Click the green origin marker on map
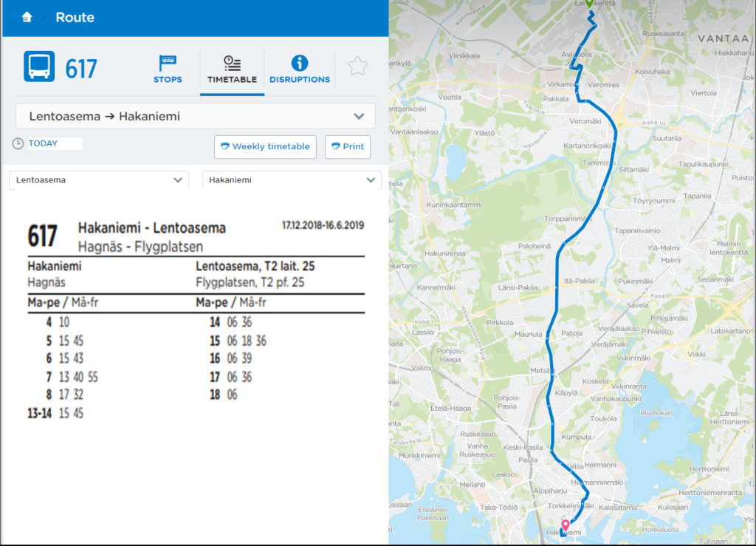Image resolution: width=756 pixels, height=546 pixels. 589,4
